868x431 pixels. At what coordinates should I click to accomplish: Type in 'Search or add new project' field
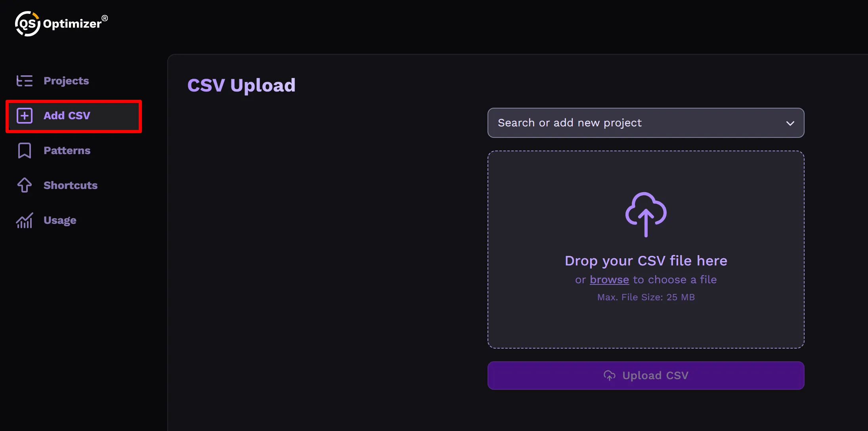634,123
